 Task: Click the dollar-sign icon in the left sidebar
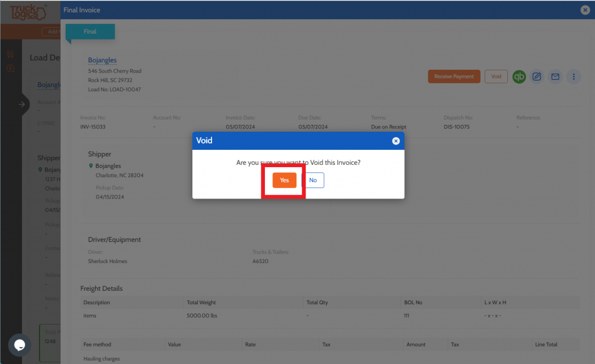pos(10,69)
